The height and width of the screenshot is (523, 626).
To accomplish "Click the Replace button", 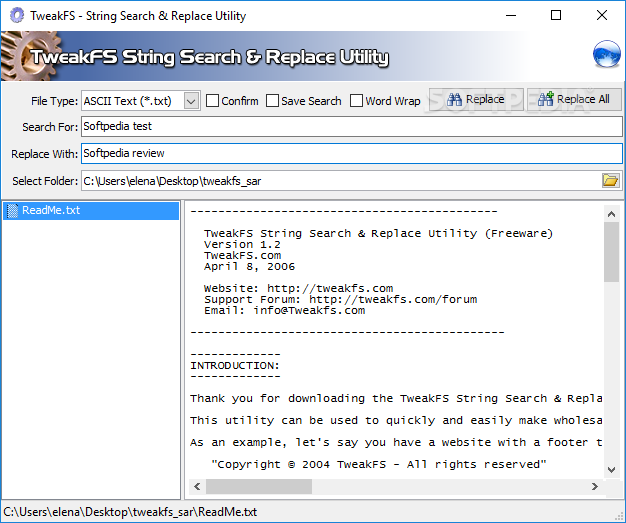I will 476,99.
